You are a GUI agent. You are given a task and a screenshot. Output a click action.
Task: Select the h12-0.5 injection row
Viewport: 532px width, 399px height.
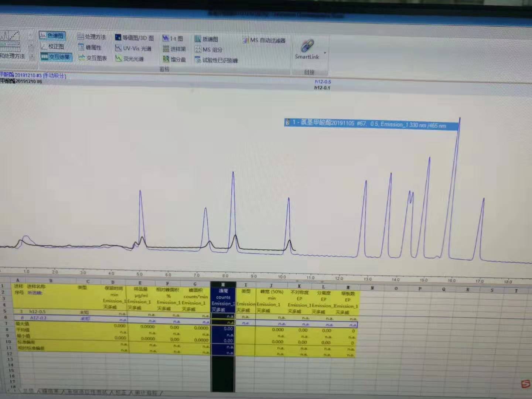(x=185, y=312)
